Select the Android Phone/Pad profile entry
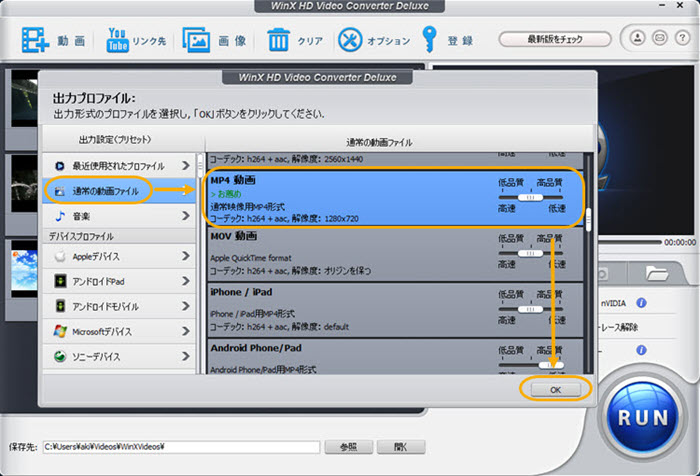 coord(395,357)
